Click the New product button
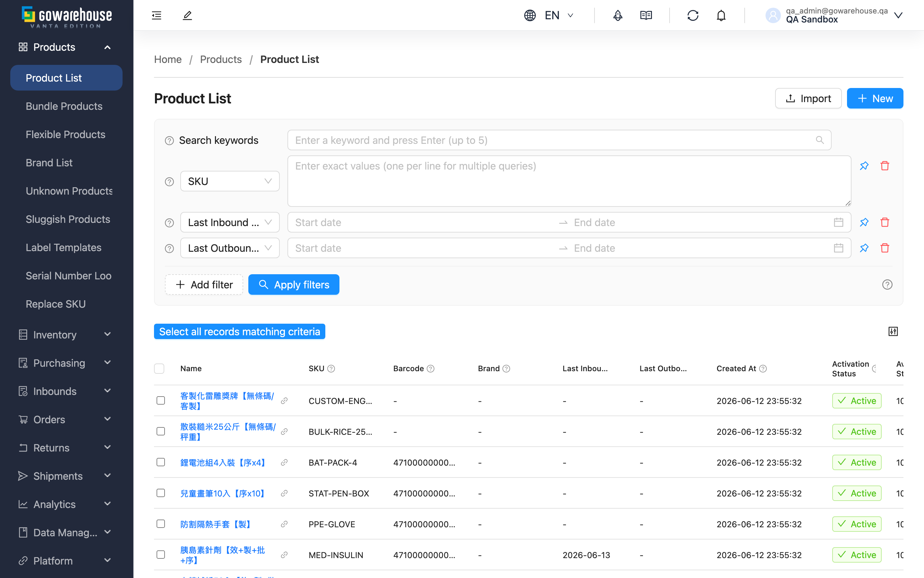Image resolution: width=924 pixels, height=578 pixels. [875, 98]
